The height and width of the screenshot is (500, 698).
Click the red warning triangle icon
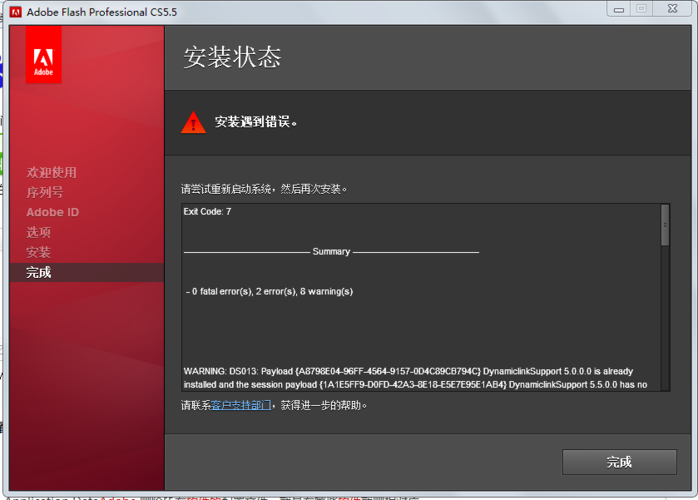tap(193, 122)
